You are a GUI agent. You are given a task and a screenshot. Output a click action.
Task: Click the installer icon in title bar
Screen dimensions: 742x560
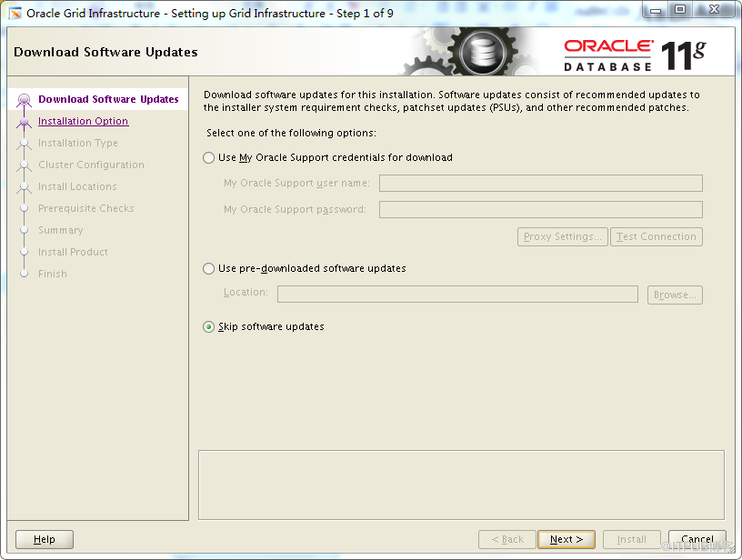pos(15,14)
